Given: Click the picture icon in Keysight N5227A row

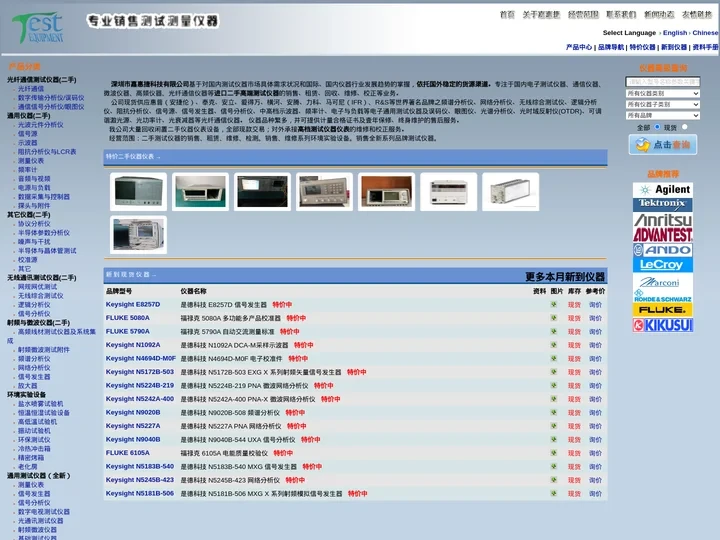Looking at the screenshot, I should pos(554,426).
